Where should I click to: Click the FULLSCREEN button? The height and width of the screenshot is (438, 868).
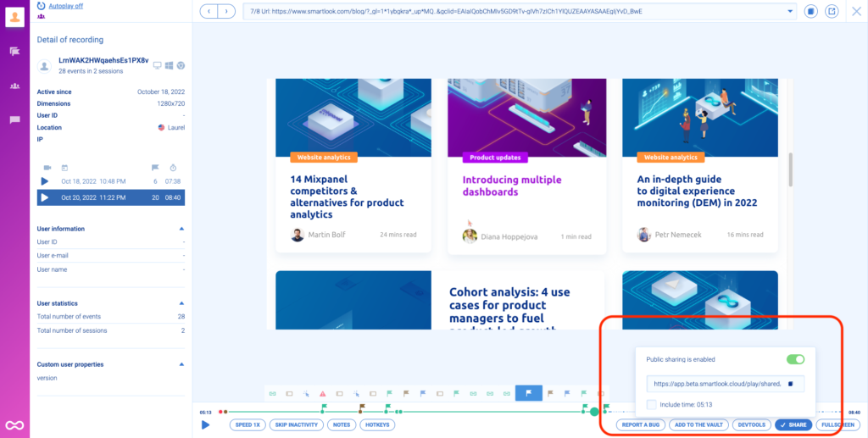click(x=837, y=424)
